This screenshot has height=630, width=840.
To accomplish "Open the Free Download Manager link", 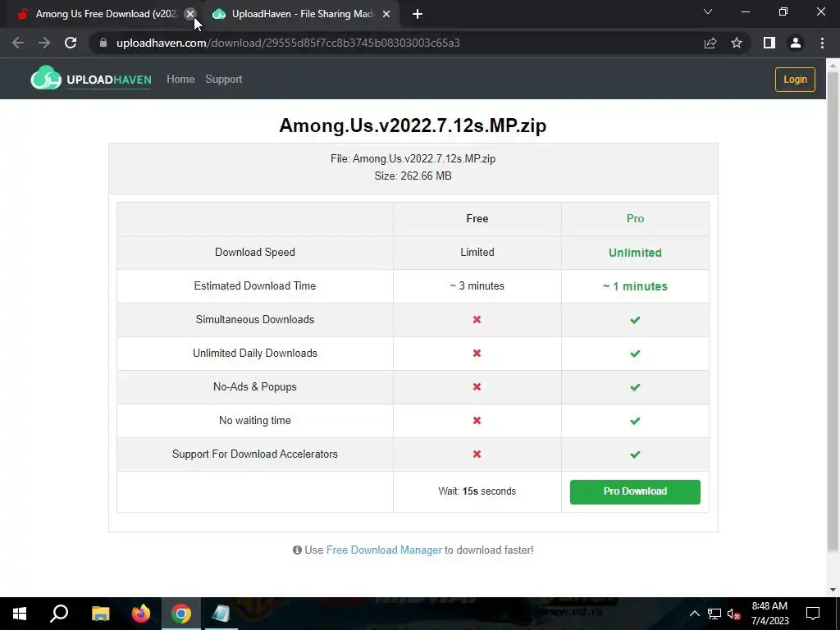I will [x=384, y=550].
